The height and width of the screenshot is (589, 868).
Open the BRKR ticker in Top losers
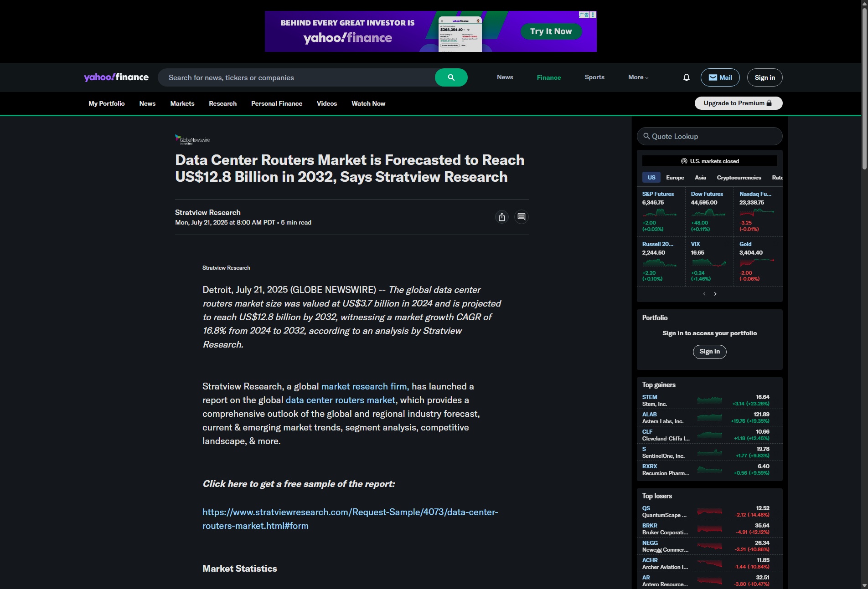coord(650,526)
